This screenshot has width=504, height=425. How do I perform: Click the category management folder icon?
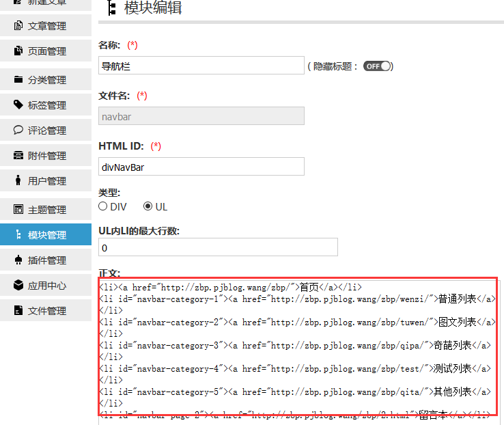(x=18, y=79)
